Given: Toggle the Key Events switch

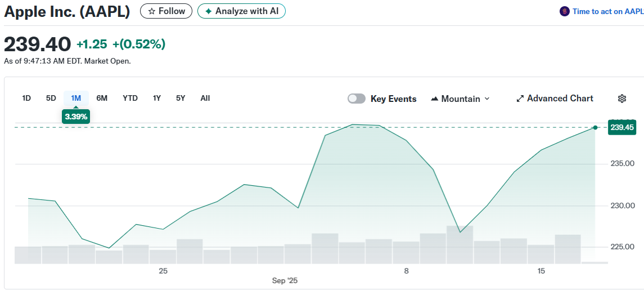Looking at the screenshot, I should click(x=356, y=99).
